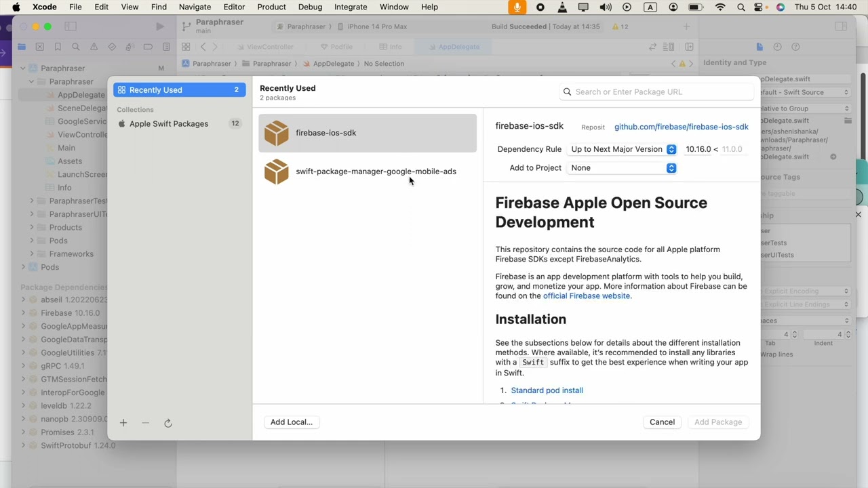
Task: Click the Add Local... button
Action: point(292,422)
